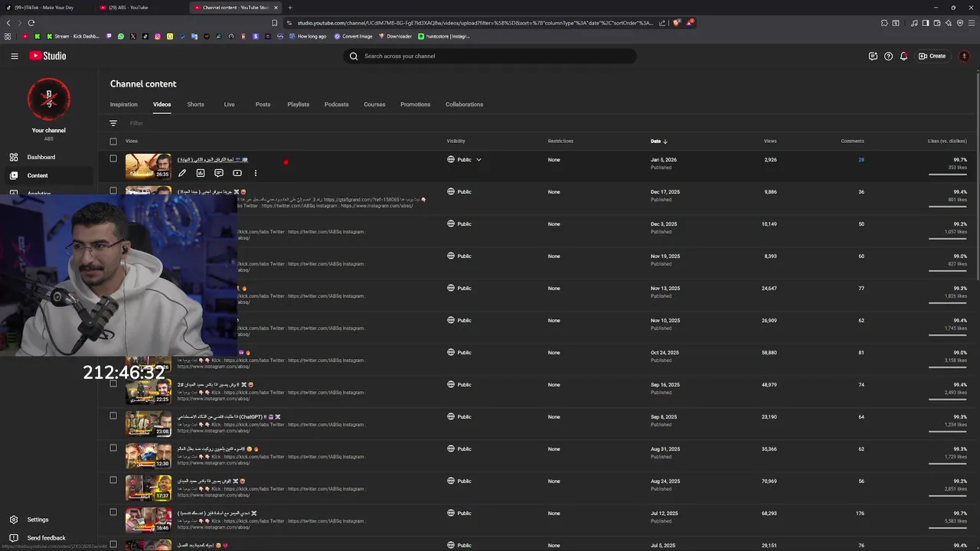Image resolution: width=980 pixels, height=551 pixels.
Task: Open notifications bell in Studio header
Action: click(903, 56)
